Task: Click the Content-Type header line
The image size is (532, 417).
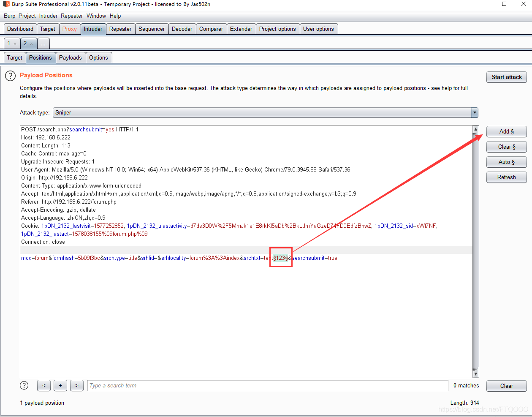Action: click(x=81, y=186)
